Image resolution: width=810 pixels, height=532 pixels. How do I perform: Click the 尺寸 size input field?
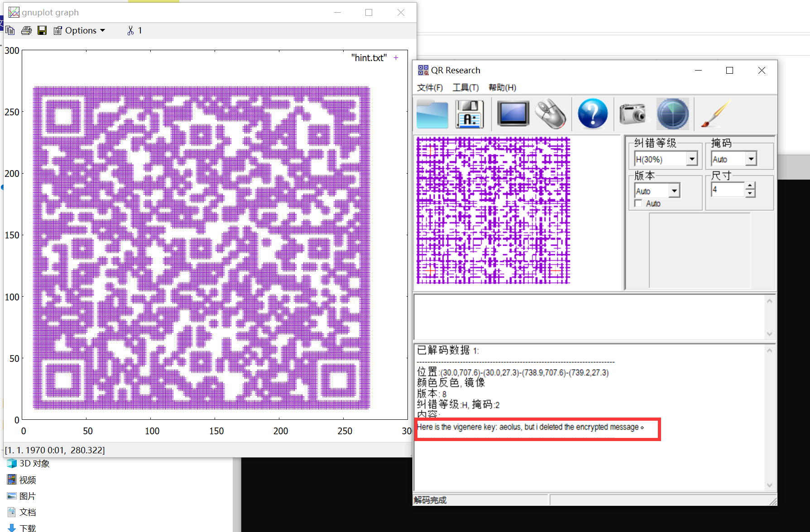tap(728, 190)
